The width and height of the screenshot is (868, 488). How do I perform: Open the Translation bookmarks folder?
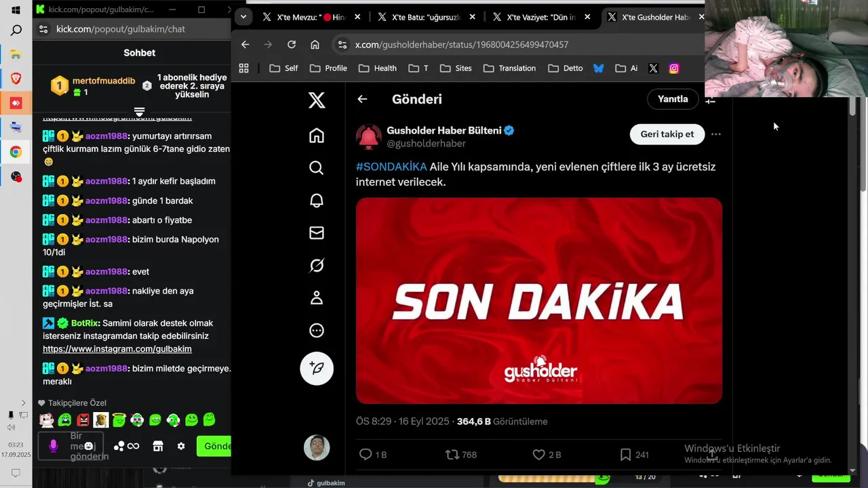tap(510, 68)
